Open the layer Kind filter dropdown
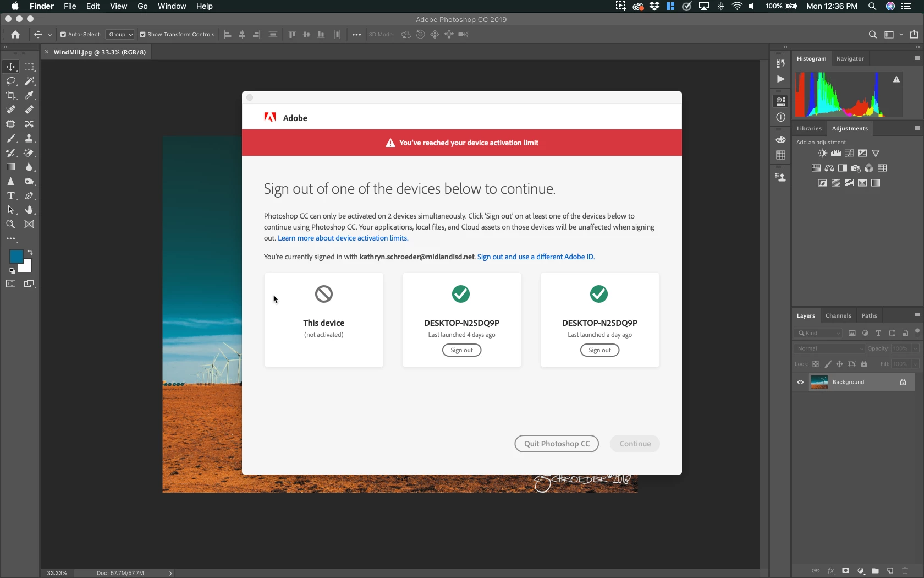This screenshot has width=924, height=578. click(818, 333)
